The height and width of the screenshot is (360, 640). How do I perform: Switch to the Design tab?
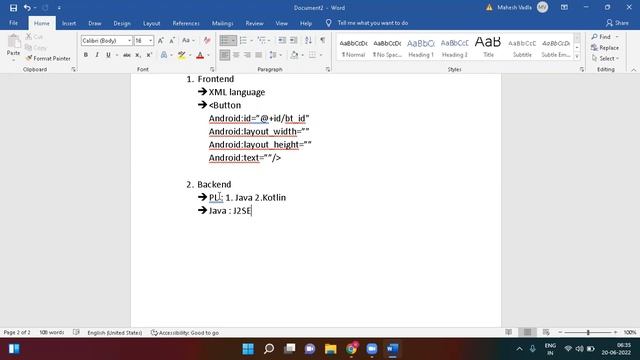(x=122, y=23)
